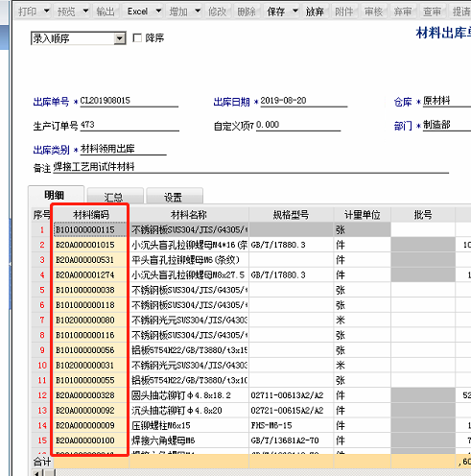471x476 pixels.
Task: Click the 材料编码 column header
Action: [x=91, y=215]
